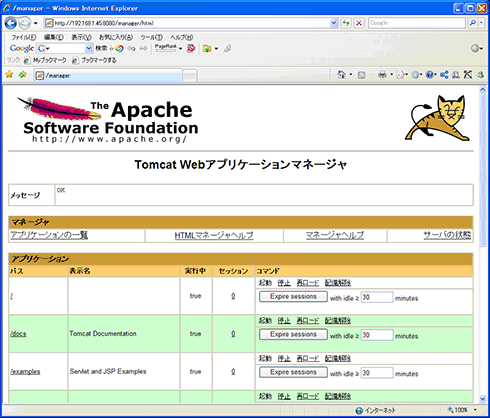
Task: Open the 表示(V) menu
Action: [81, 37]
